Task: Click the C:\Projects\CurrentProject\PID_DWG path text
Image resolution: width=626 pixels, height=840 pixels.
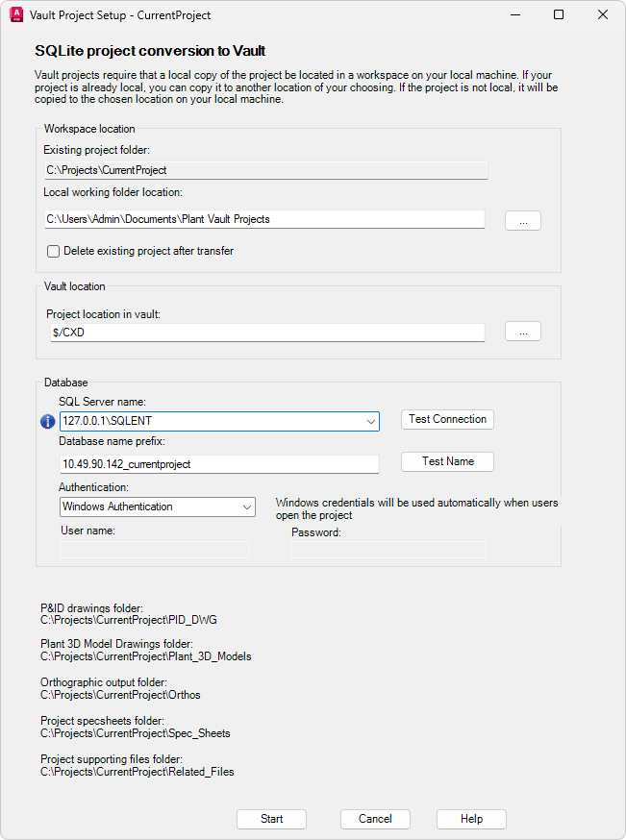Action: [x=129, y=620]
